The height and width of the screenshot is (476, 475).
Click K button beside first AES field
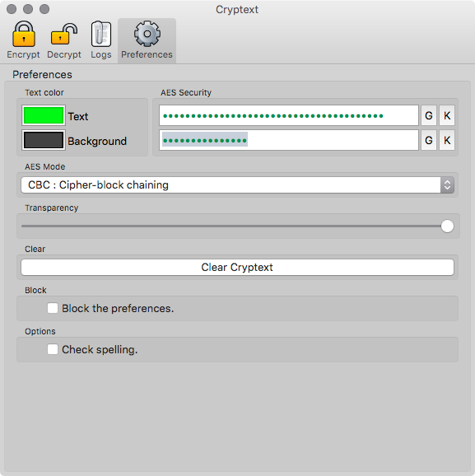click(x=447, y=115)
